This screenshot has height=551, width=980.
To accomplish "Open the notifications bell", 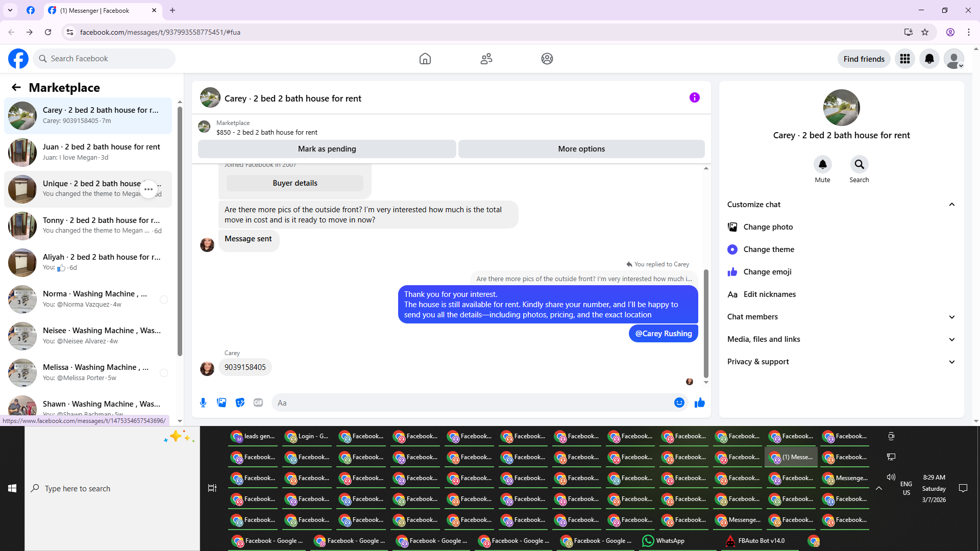I will tap(929, 59).
